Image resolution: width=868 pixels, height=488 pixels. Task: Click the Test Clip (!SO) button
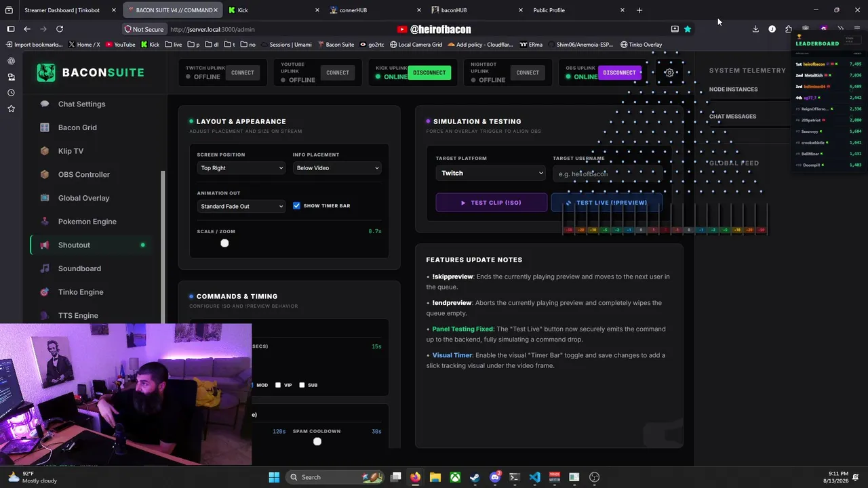tap(491, 203)
